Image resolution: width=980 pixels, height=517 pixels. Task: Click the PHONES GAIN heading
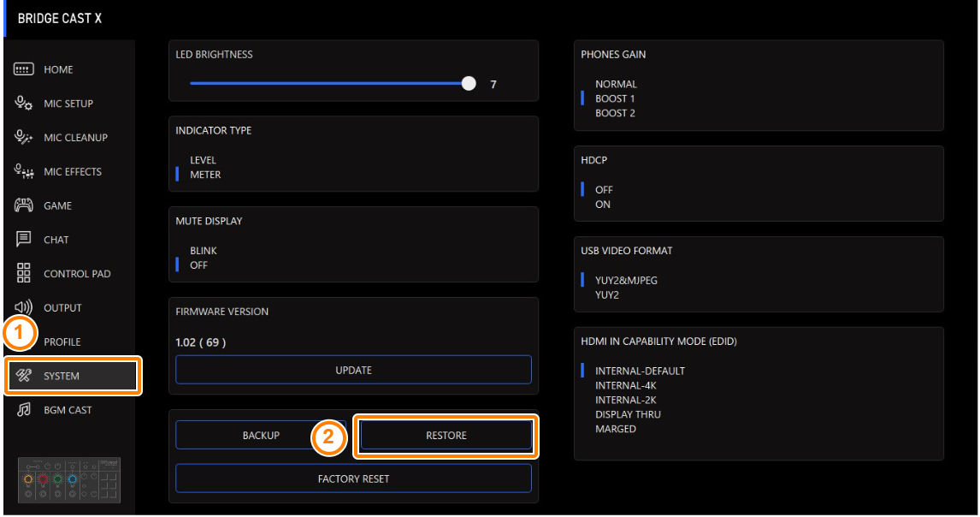point(613,55)
